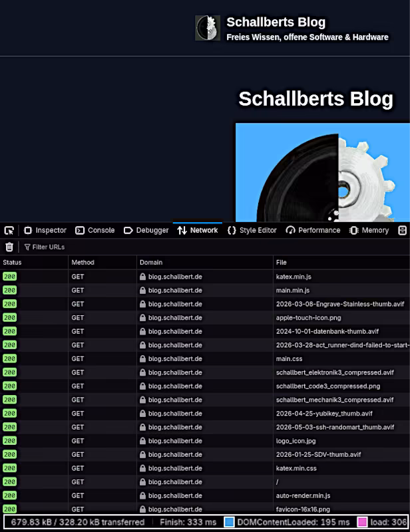Select the 2026-04-25-yubikey_thumb.avif request

[205, 414]
